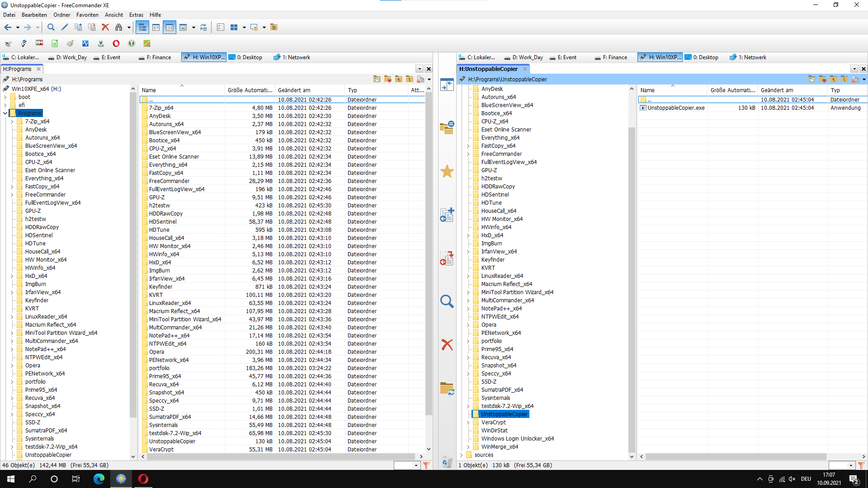
Task: Click the binoculars find icon
Action: [118, 28]
